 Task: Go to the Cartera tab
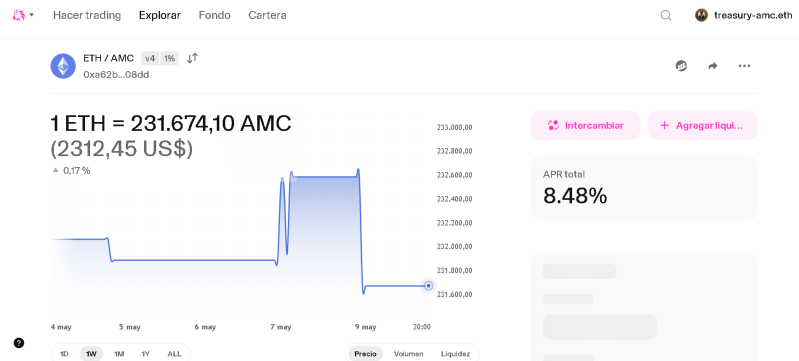[267, 15]
